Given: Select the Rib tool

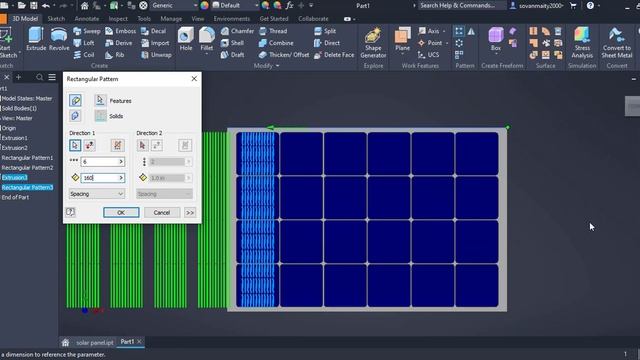Looking at the screenshot, I should tap(114, 55).
